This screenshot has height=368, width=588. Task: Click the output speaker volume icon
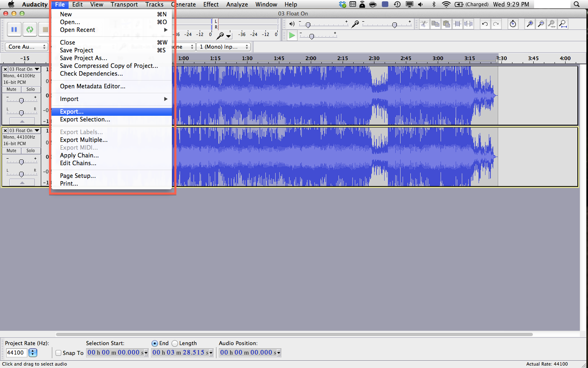click(292, 24)
